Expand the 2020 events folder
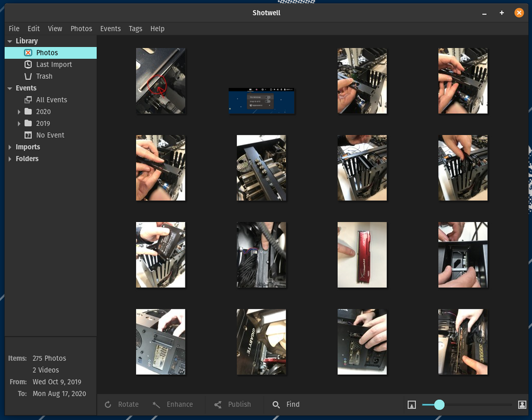 19,112
